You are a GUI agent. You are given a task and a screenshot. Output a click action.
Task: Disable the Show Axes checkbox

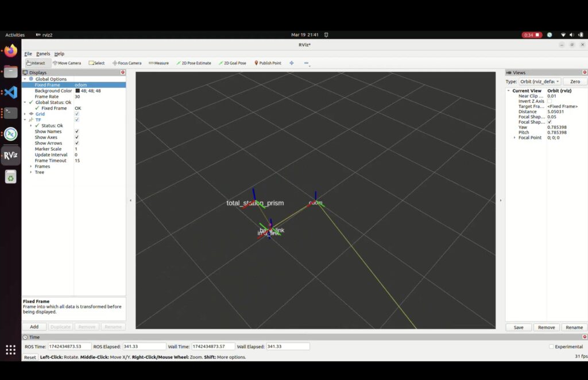(x=77, y=137)
